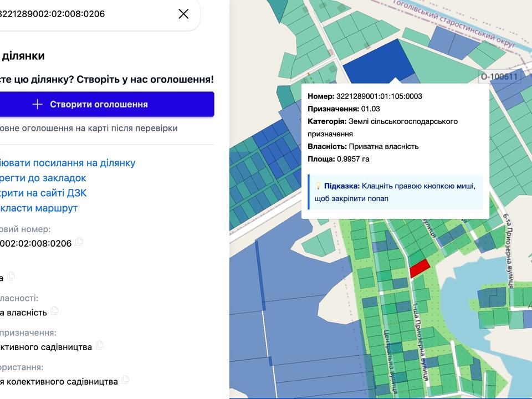Clear the cadastral number search field

(x=183, y=14)
